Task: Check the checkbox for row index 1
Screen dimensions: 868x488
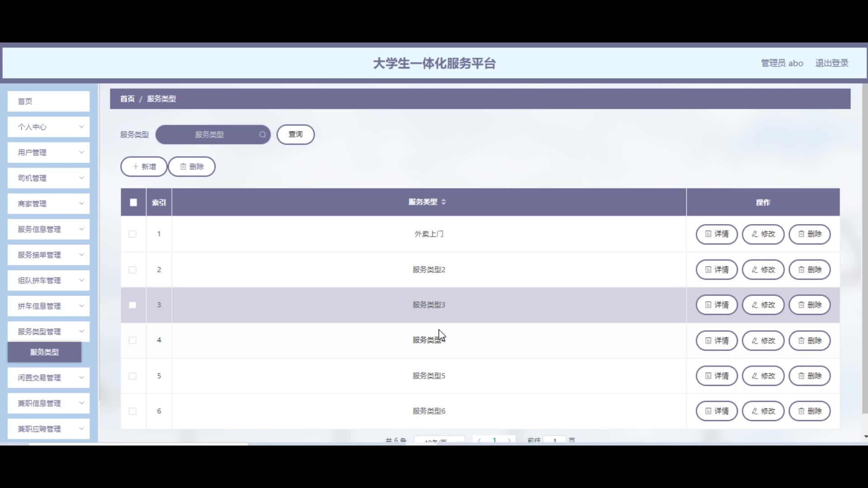Action: (132, 234)
